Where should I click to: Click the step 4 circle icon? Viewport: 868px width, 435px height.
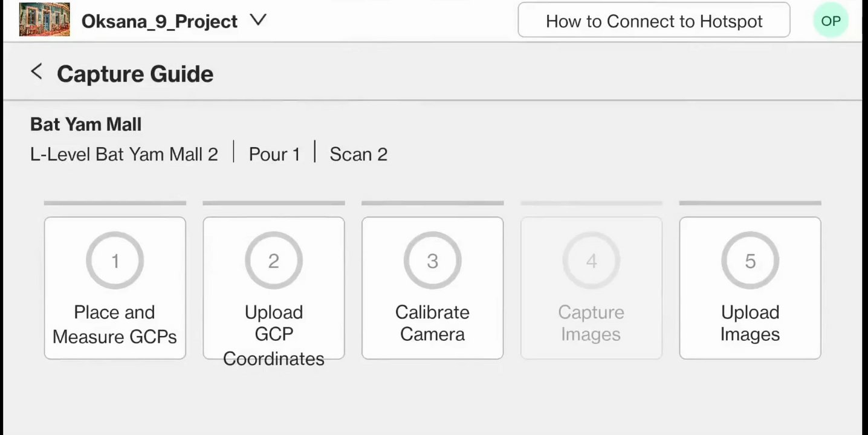591,260
